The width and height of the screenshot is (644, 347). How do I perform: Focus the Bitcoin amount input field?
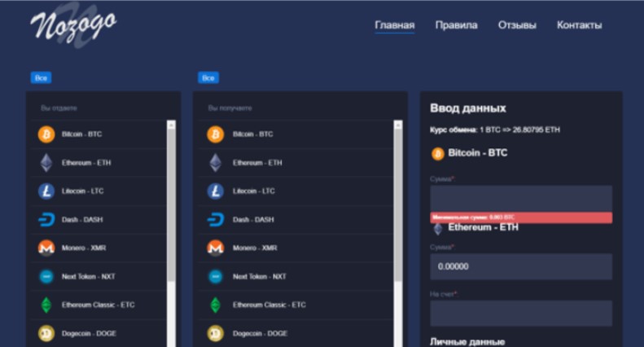521,199
